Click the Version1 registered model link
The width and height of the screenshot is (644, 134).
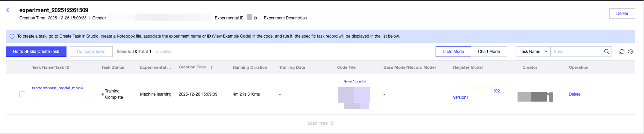tap(460, 97)
